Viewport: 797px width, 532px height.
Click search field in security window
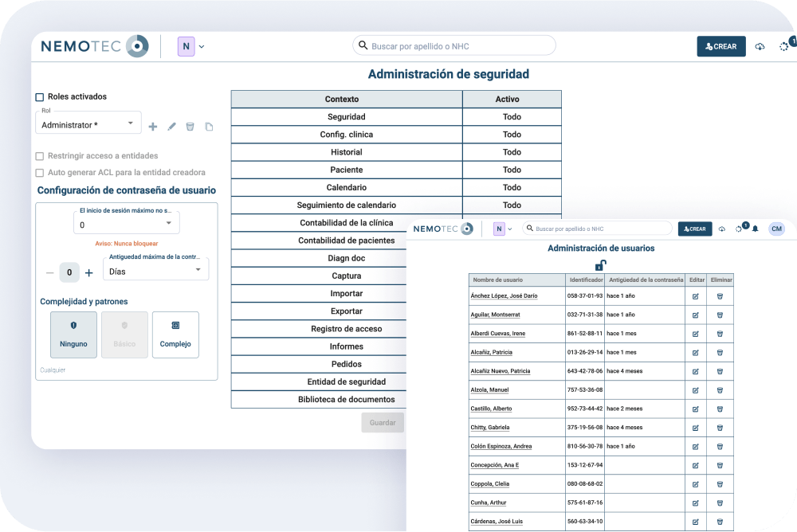pos(454,45)
